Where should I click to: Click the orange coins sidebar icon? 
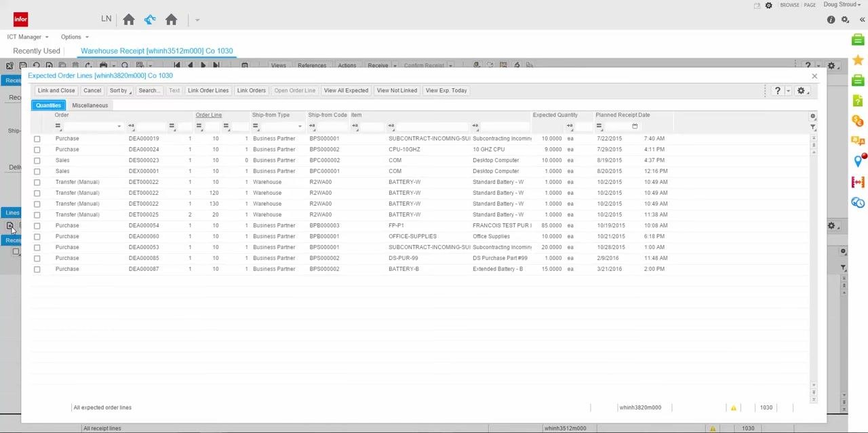click(858, 121)
